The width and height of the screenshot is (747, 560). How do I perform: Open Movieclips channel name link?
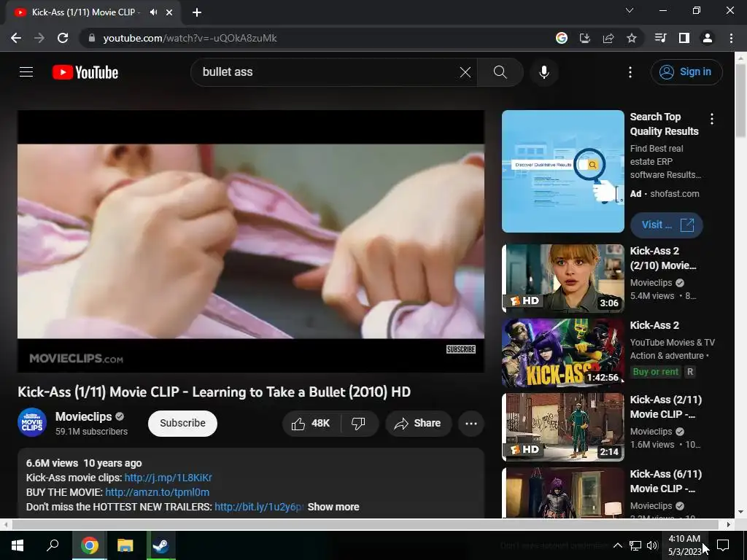83,416
